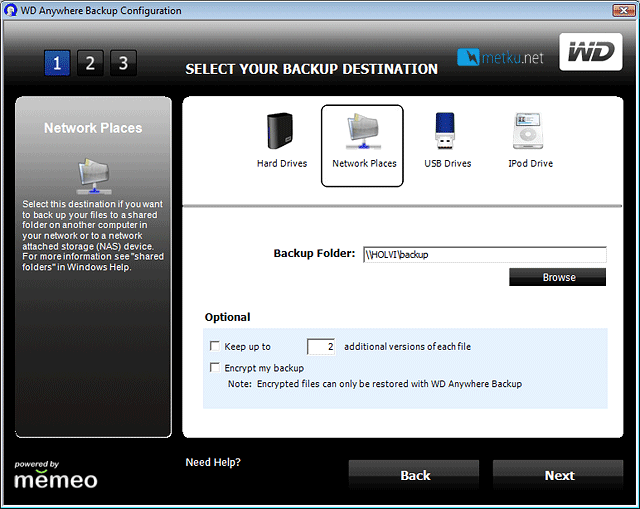Pick the USB Drives destination icon
Screen dimensions: 640x509
(x=445, y=131)
